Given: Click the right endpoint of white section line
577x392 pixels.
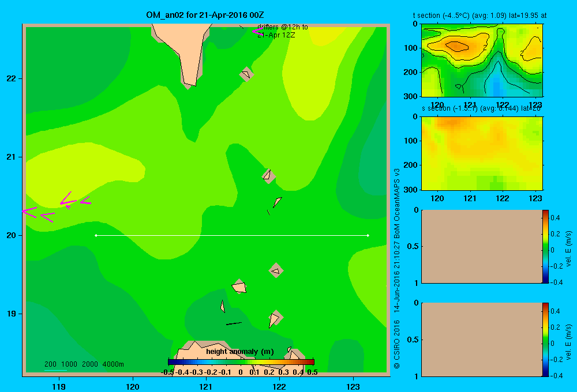Looking at the screenshot, I should [368, 235].
